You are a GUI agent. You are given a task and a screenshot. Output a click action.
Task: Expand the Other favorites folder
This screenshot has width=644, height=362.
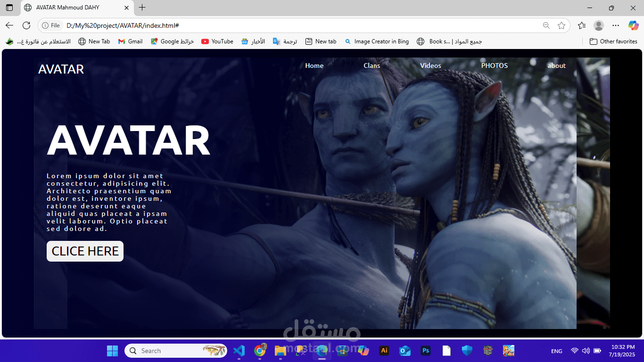coord(613,41)
